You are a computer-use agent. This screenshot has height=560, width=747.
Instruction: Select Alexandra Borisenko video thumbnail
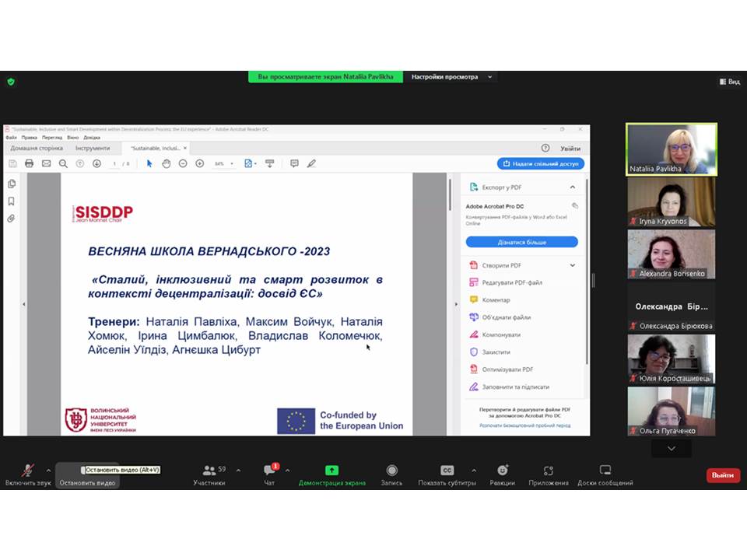coord(672,254)
